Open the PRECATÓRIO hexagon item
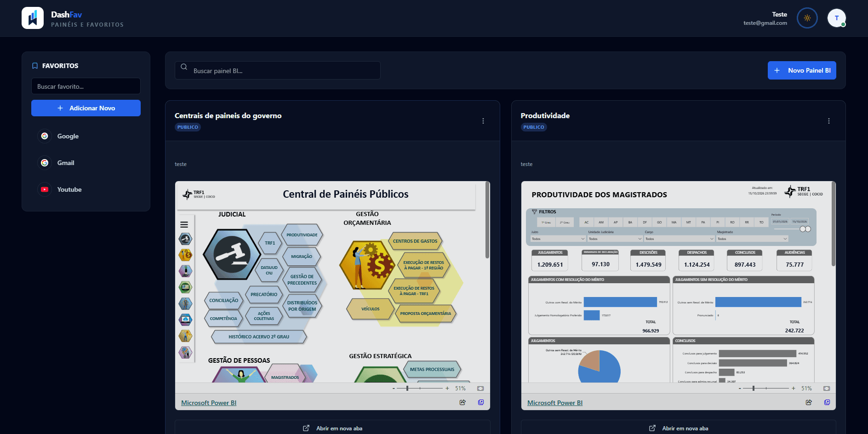The height and width of the screenshot is (434, 868). (x=264, y=294)
